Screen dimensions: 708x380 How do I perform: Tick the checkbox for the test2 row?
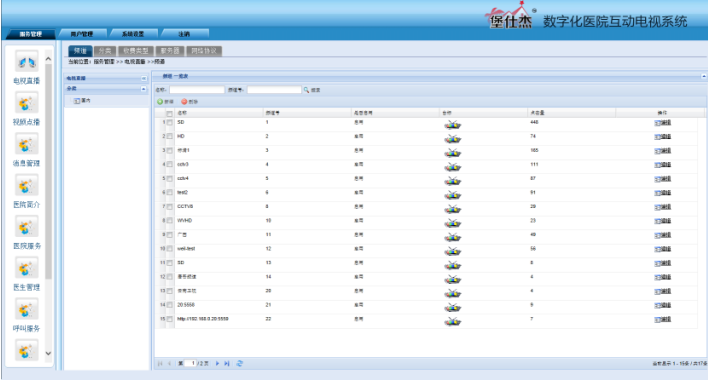coord(170,192)
